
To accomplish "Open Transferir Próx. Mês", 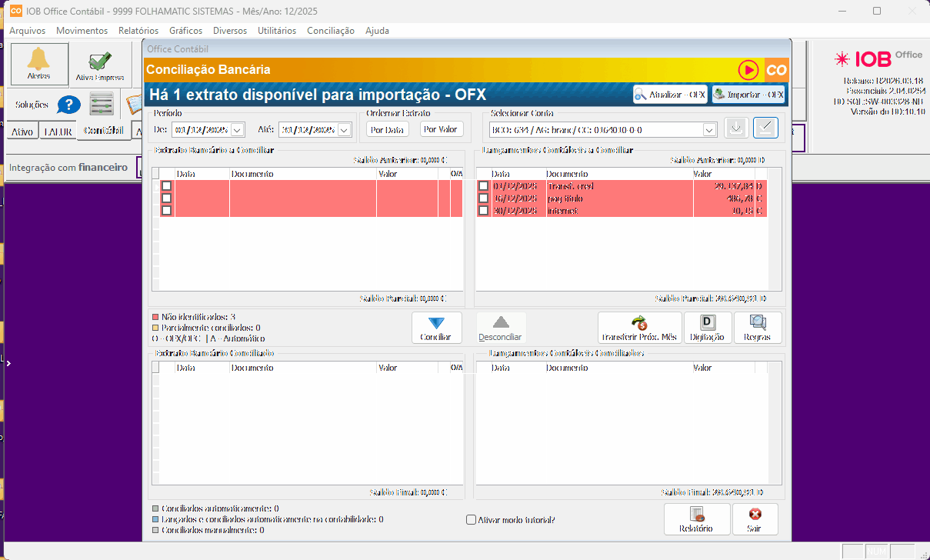I will pyautogui.click(x=639, y=327).
